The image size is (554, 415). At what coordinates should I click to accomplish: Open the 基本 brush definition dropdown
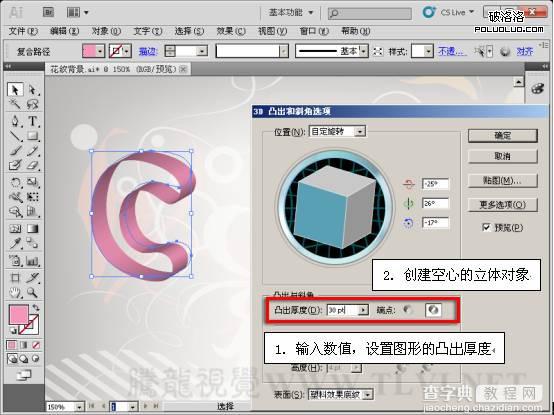click(x=364, y=52)
